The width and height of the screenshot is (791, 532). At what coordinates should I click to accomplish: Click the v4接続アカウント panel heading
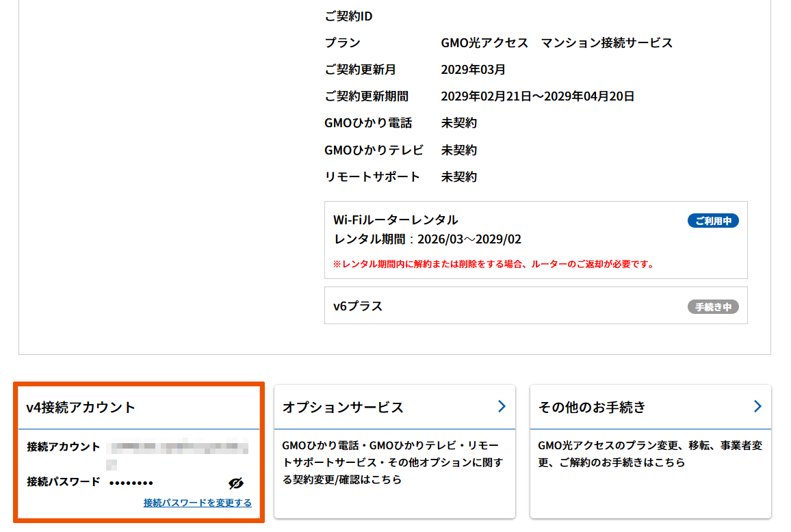click(x=81, y=408)
